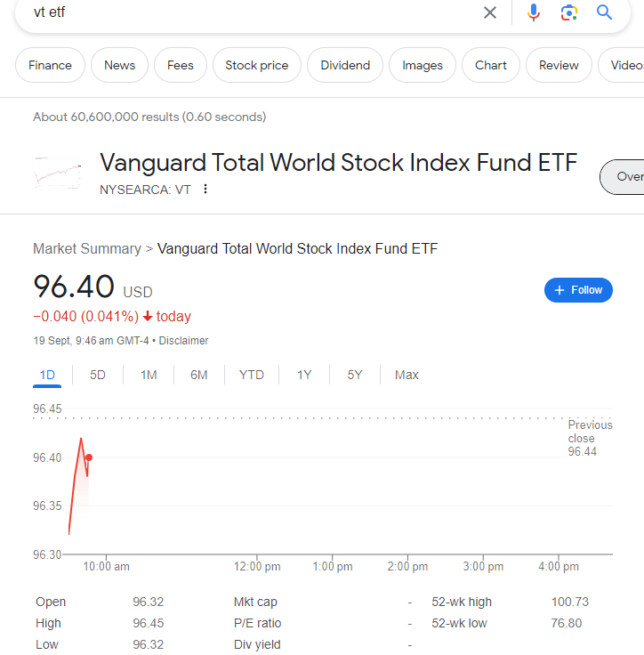This screenshot has width=644, height=655.
Task: Display the 5Y price history
Action: pyautogui.click(x=355, y=375)
